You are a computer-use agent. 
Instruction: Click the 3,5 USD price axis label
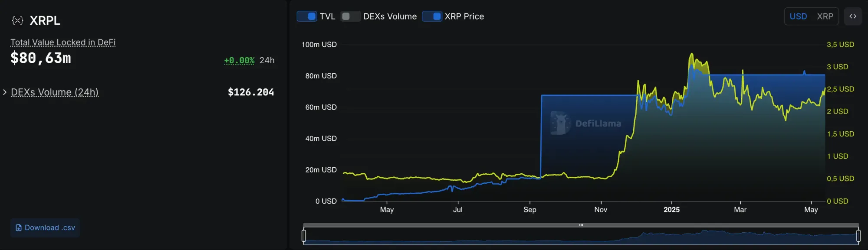tap(840, 45)
